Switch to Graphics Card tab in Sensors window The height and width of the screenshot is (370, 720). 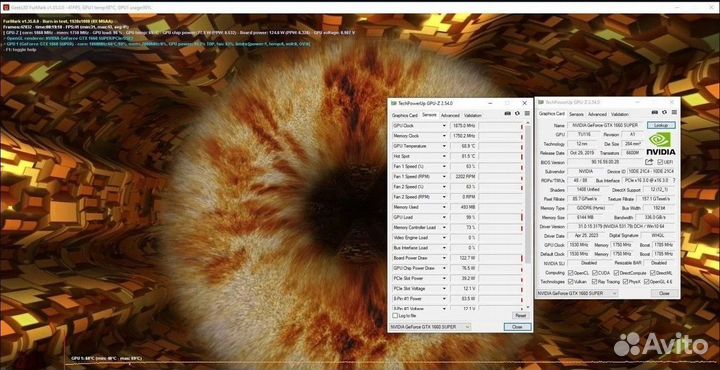[405, 115]
